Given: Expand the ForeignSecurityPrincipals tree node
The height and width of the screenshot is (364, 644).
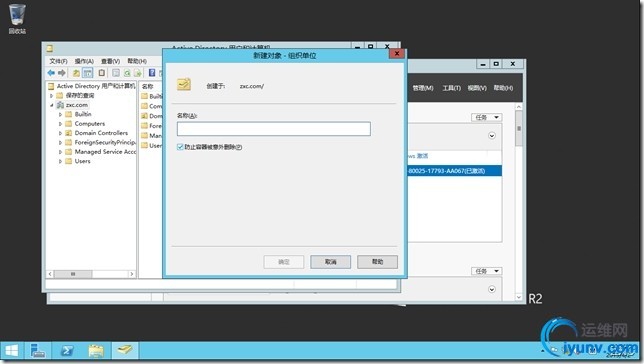Looking at the screenshot, I should (60, 143).
